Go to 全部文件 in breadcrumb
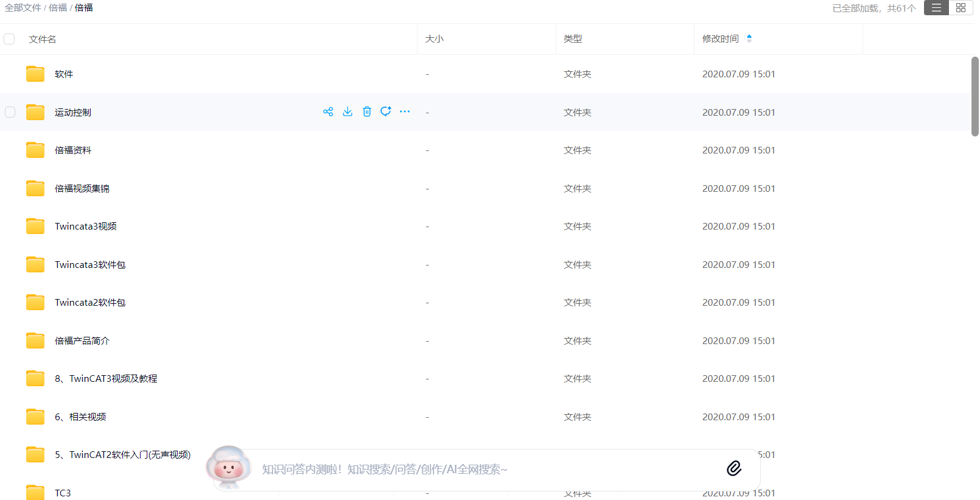 pos(23,8)
